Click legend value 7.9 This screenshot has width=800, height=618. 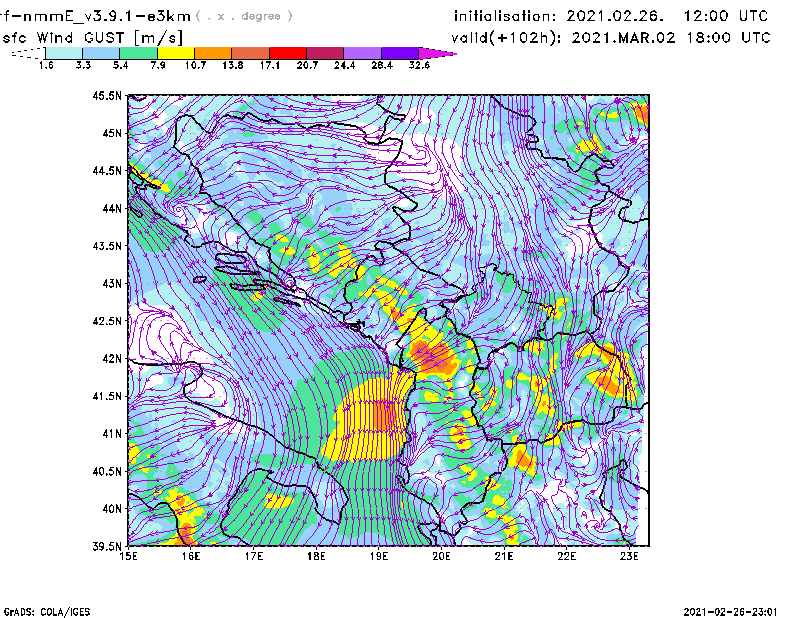[x=158, y=65]
